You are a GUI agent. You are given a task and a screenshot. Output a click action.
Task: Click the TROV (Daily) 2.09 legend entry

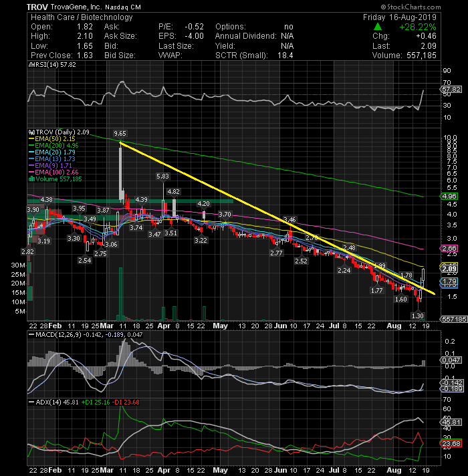(63, 132)
